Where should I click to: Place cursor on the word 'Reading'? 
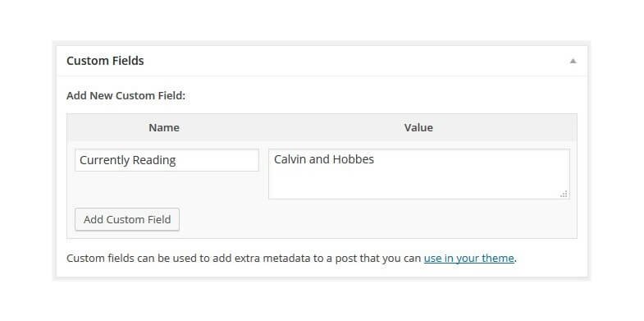[158, 160]
